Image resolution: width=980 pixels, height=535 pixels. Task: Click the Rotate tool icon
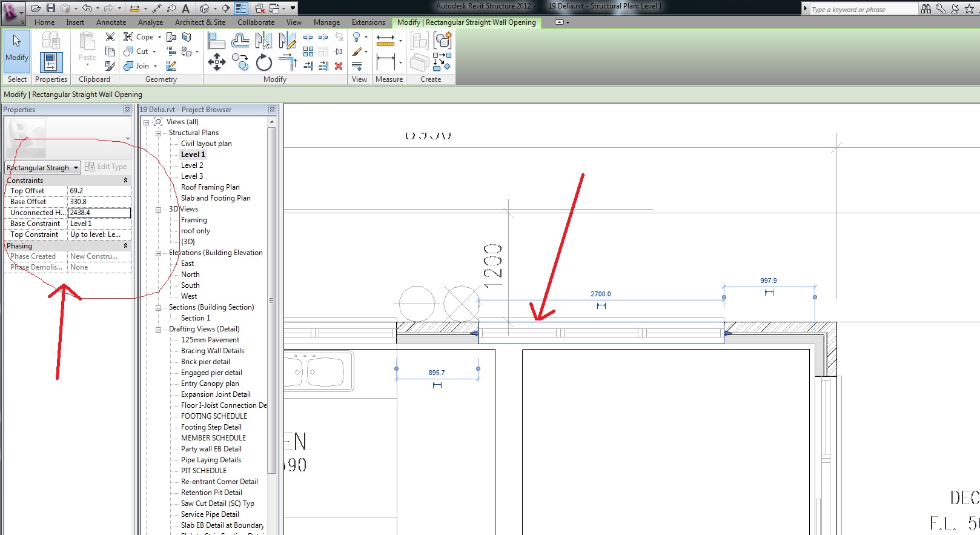263,62
